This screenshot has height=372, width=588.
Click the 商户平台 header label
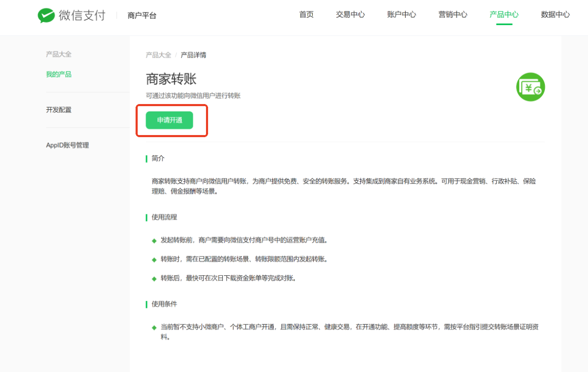[x=142, y=15]
